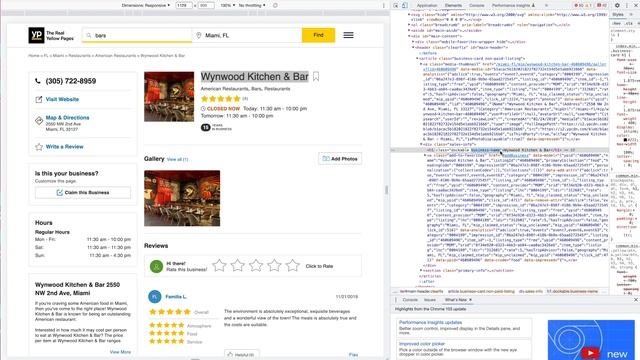
Task: Open the Gallery restaurant photo
Action: [182, 198]
